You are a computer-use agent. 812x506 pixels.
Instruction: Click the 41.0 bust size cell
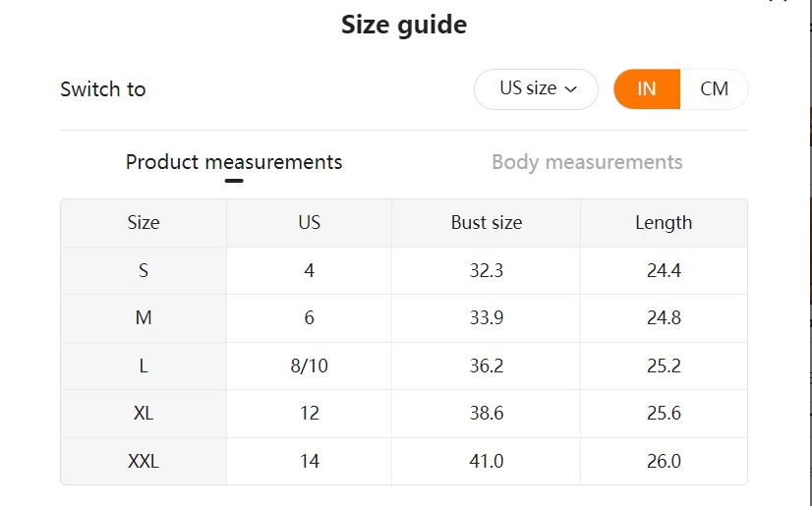(x=487, y=461)
